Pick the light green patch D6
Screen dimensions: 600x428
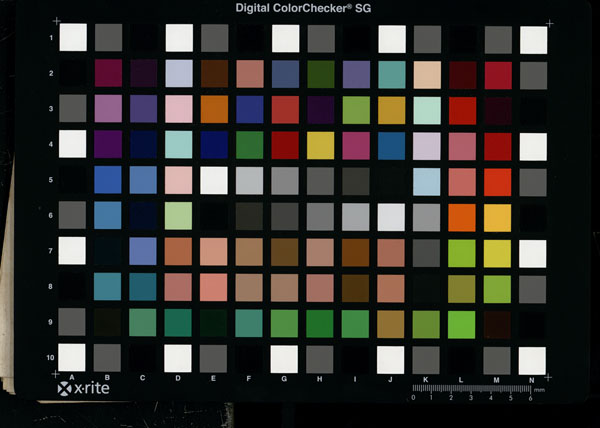(x=178, y=216)
